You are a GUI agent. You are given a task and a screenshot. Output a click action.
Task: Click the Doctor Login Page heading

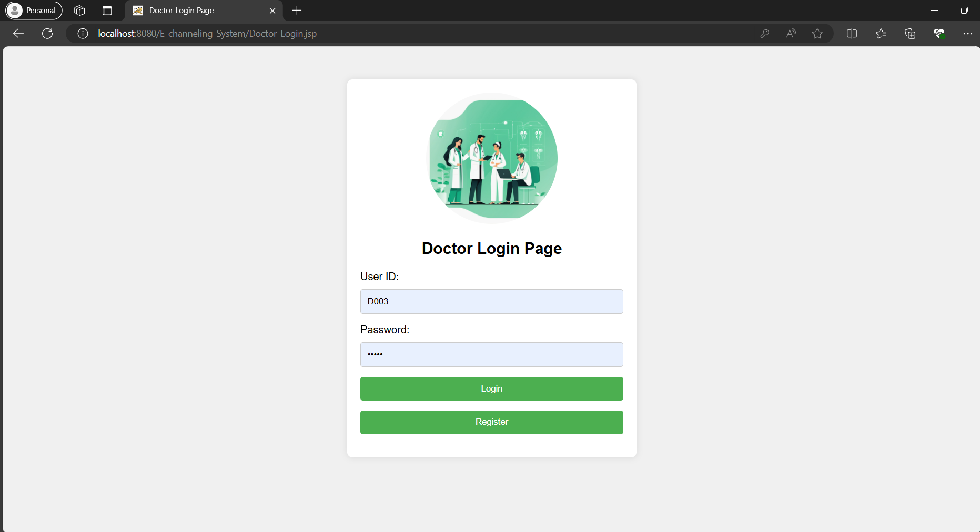tap(492, 248)
